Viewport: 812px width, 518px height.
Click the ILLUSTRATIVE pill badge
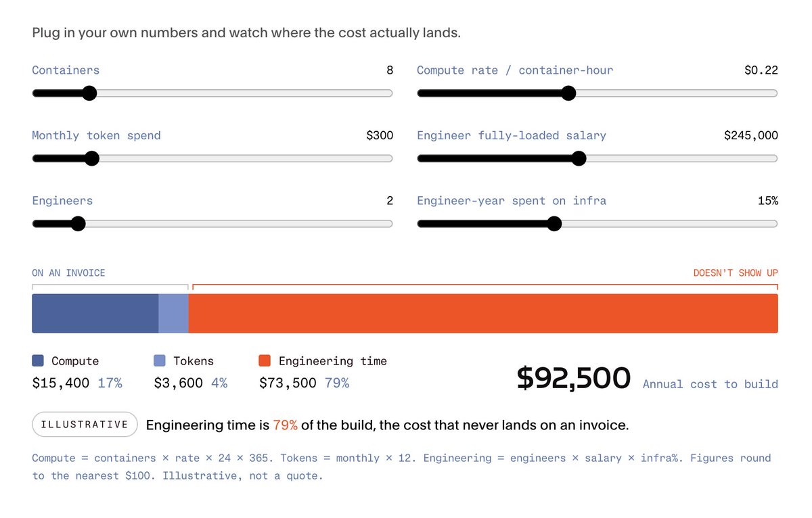pyautogui.click(x=85, y=425)
